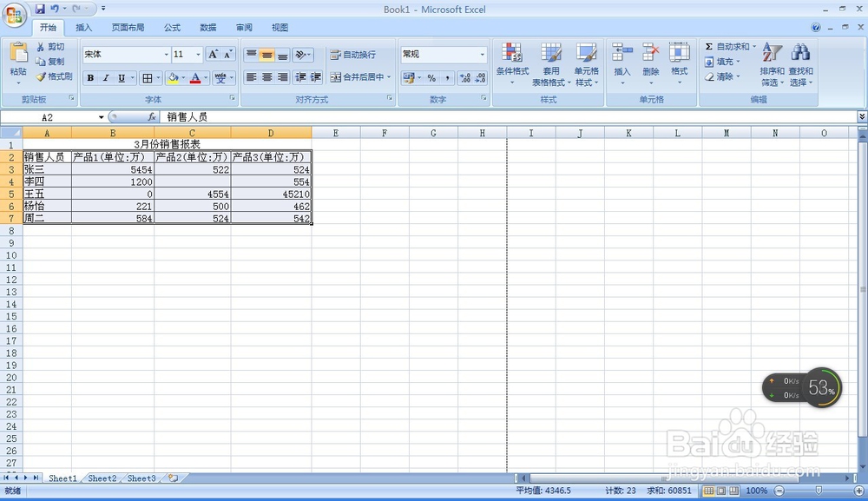Viewport: 868px width, 501px height.
Task: Align text to top of cell
Action: tap(252, 54)
